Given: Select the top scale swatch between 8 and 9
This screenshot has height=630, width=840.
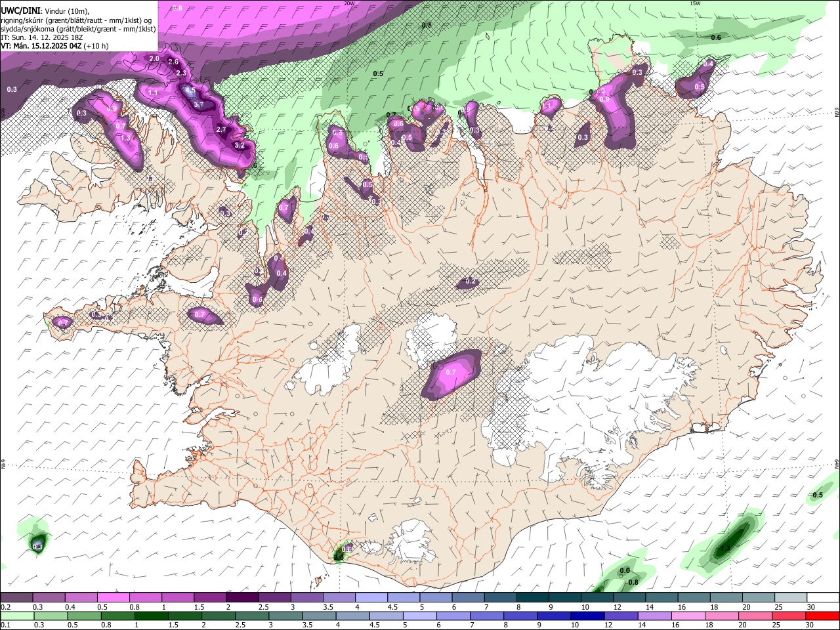Looking at the screenshot, I should (532, 597).
